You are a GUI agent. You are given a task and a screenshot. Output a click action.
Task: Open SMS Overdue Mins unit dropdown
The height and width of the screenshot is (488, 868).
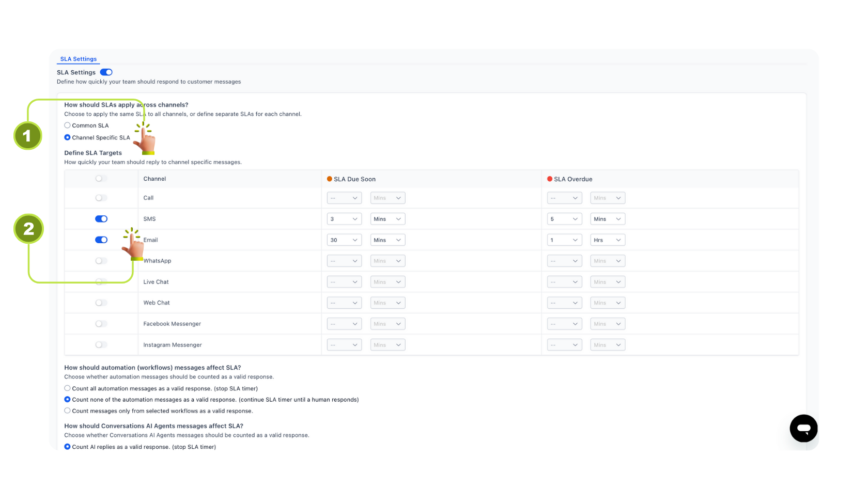click(x=608, y=219)
